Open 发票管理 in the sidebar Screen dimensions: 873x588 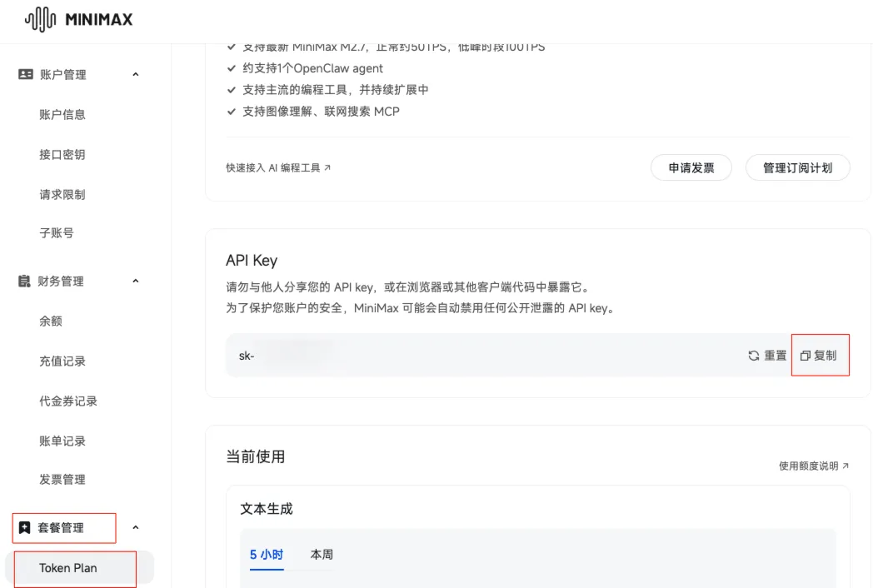(x=62, y=480)
